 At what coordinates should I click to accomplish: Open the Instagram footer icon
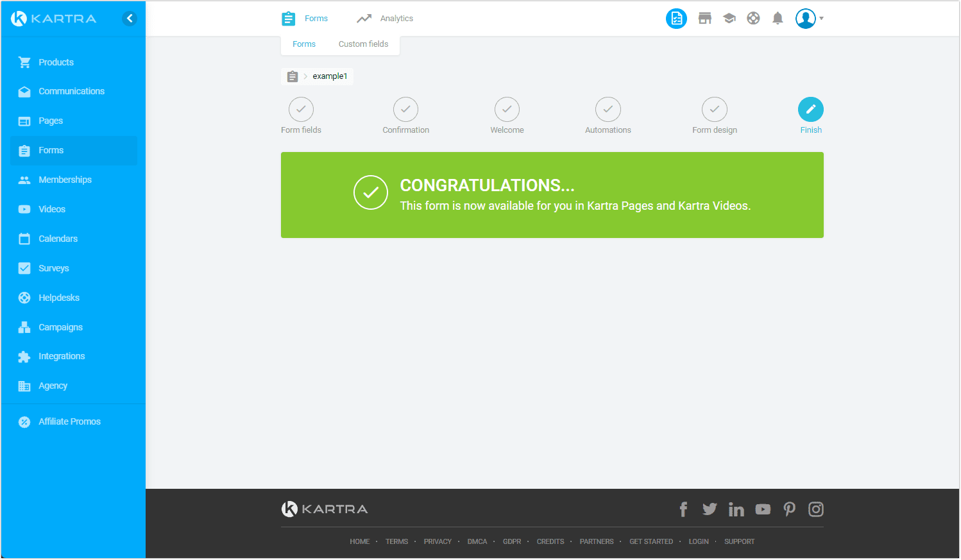click(x=816, y=509)
